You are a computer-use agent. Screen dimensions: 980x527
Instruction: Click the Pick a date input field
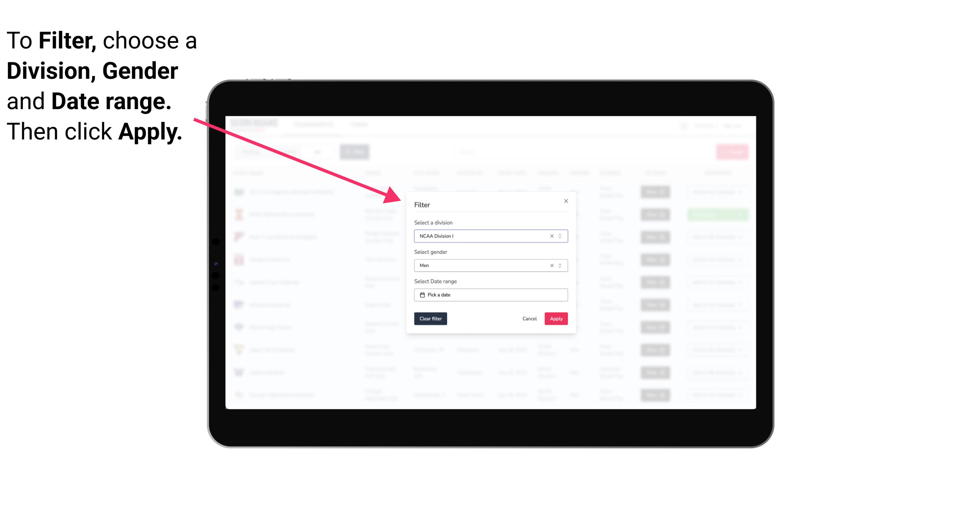click(x=490, y=295)
